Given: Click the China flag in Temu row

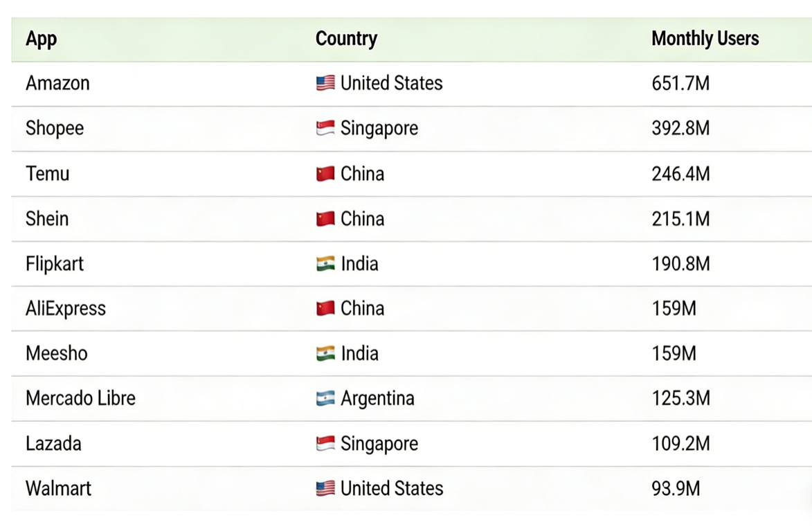Looking at the screenshot, I should click(x=325, y=173).
